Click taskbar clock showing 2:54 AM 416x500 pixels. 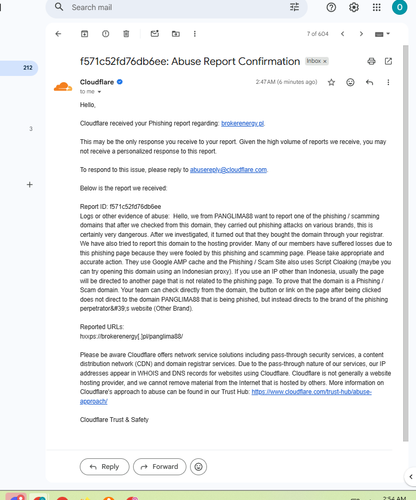(x=394, y=498)
